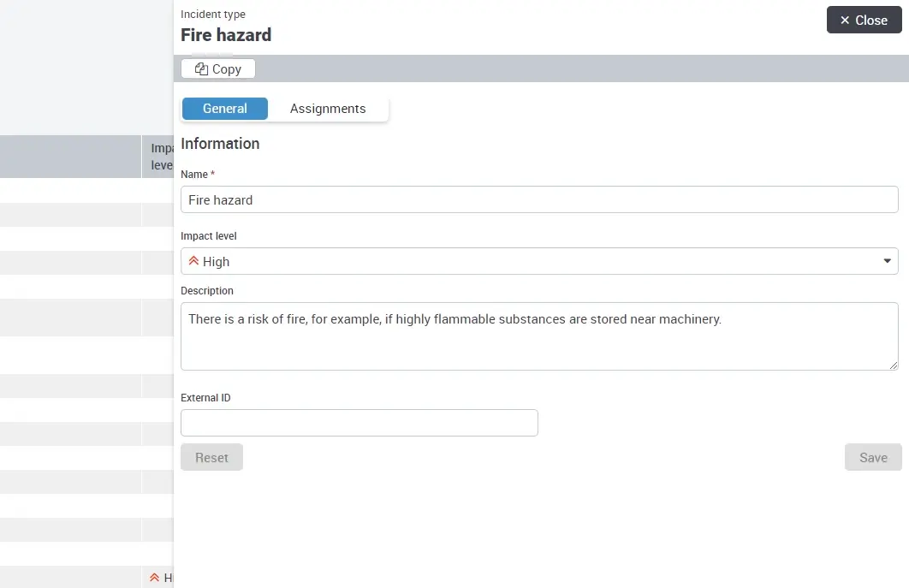Click the Name field containing Fire hazard
This screenshot has height=588, width=909.
[539, 199]
